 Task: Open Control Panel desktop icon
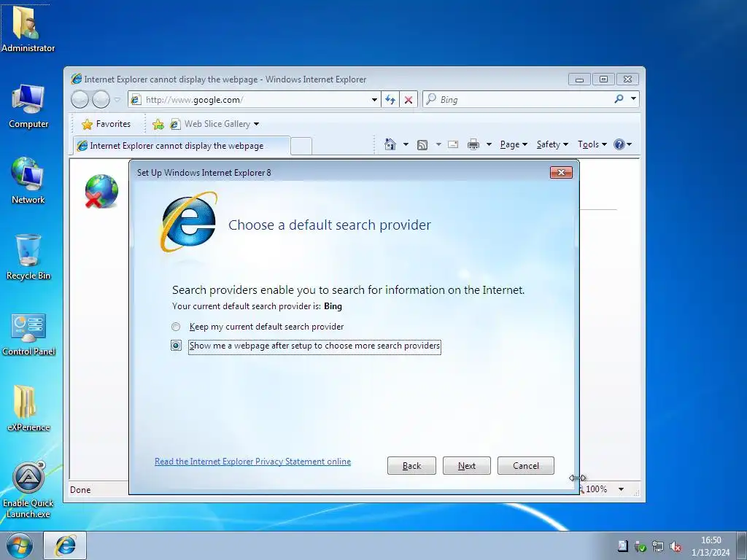[28, 334]
